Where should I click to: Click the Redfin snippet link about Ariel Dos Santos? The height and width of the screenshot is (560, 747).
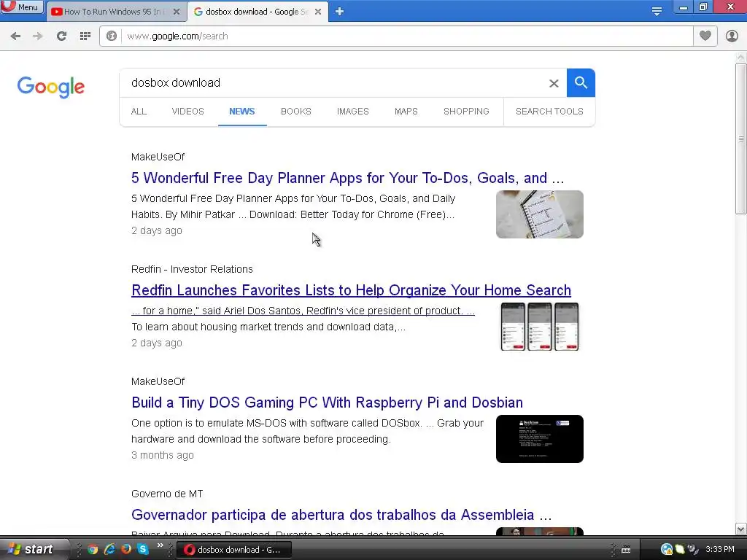coord(303,311)
